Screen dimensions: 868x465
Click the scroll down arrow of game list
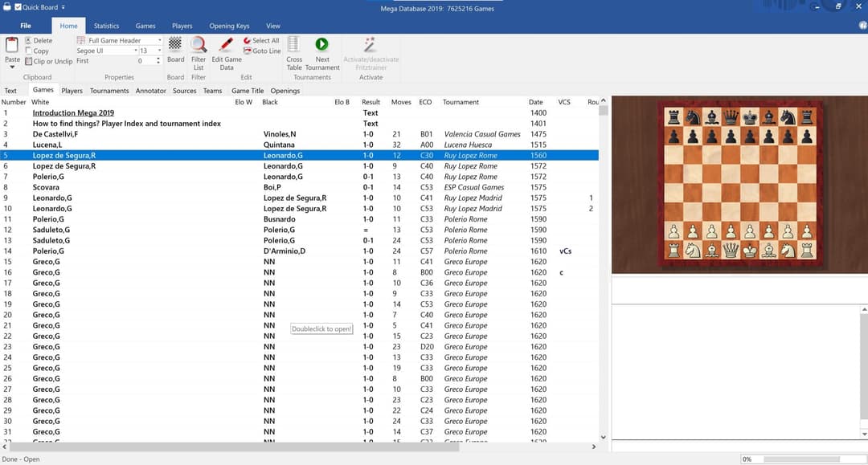click(x=604, y=438)
